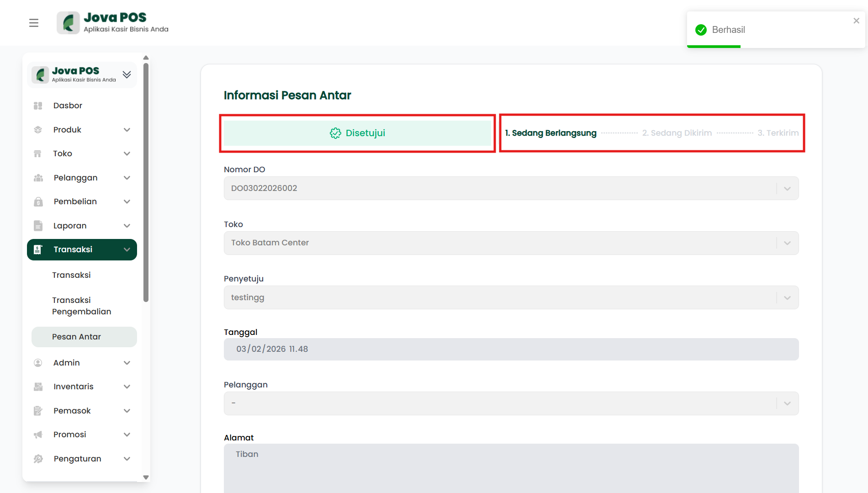The height and width of the screenshot is (493, 868).
Task: Expand the Produk submenu chevron
Action: point(127,130)
